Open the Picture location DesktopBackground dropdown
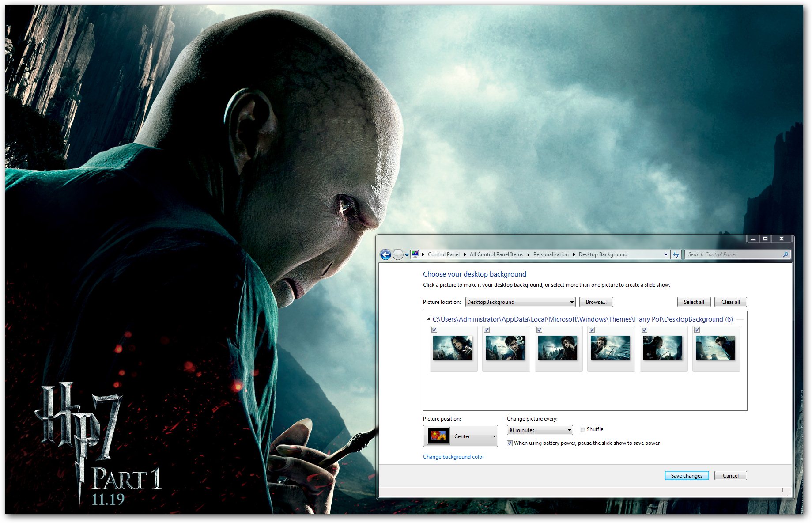 520,302
